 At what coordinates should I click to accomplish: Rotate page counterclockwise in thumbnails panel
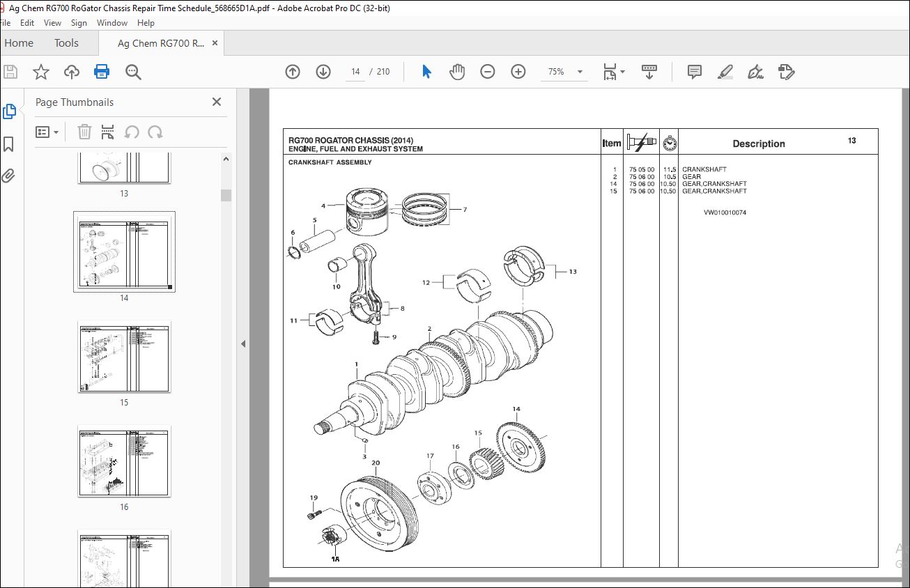point(132,132)
